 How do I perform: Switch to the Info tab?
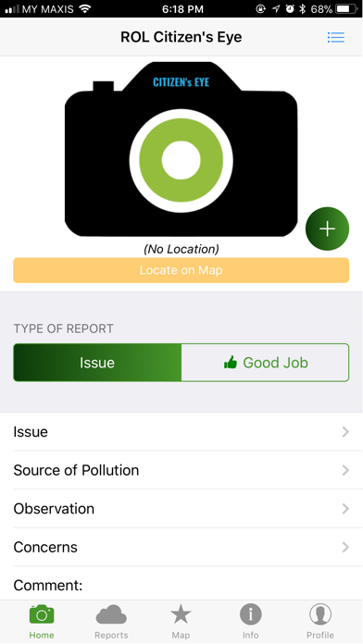tap(250, 622)
